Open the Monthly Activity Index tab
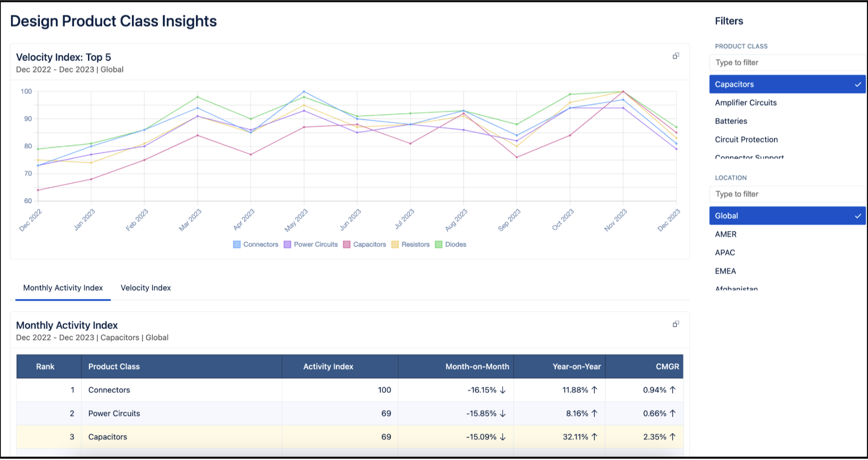The image size is (868, 460). [63, 288]
